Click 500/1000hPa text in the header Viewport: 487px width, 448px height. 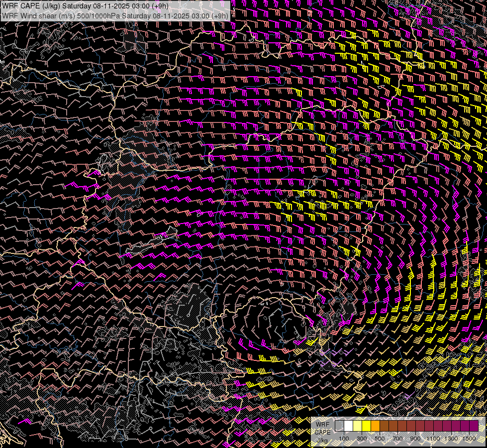97,15
